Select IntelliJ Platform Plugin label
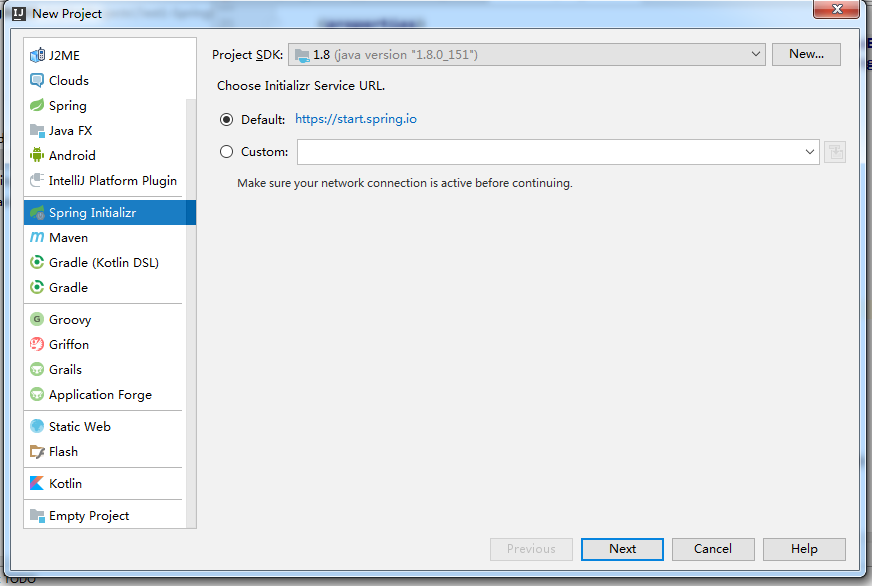The image size is (872, 586). (113, 181)
